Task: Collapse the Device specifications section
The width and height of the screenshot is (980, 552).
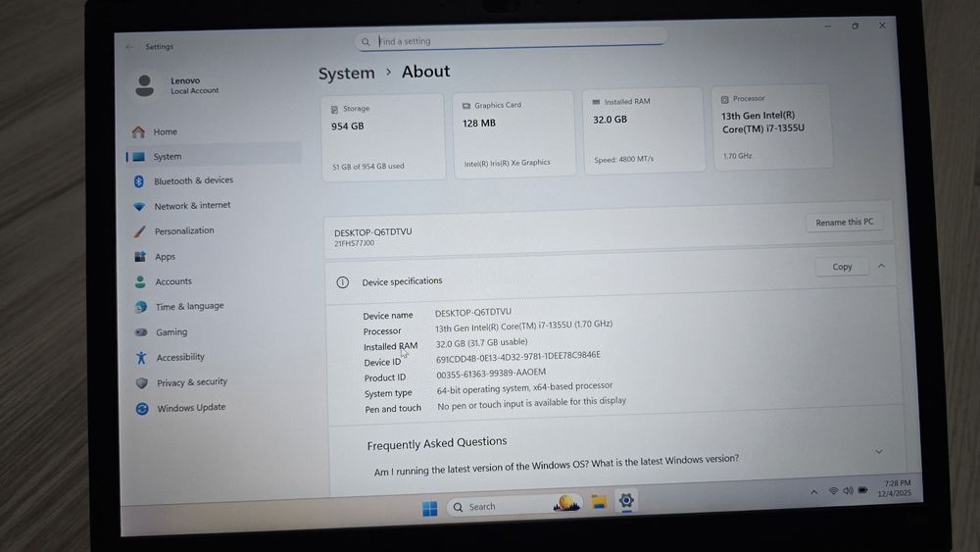Action: click(x=881, y=266)
